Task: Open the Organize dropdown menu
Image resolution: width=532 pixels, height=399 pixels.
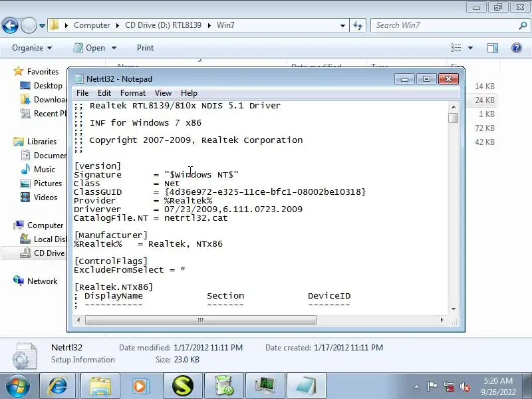Action: coord(32,48)
